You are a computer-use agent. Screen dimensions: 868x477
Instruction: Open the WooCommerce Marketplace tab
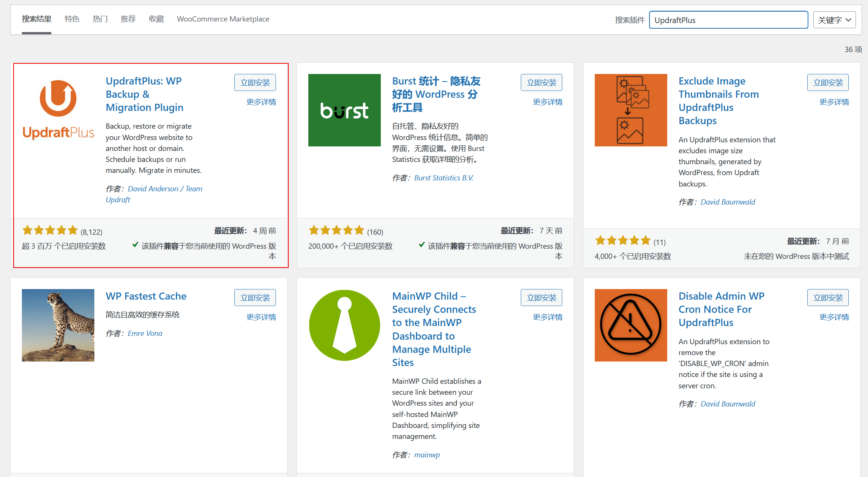tap(223, 19)
